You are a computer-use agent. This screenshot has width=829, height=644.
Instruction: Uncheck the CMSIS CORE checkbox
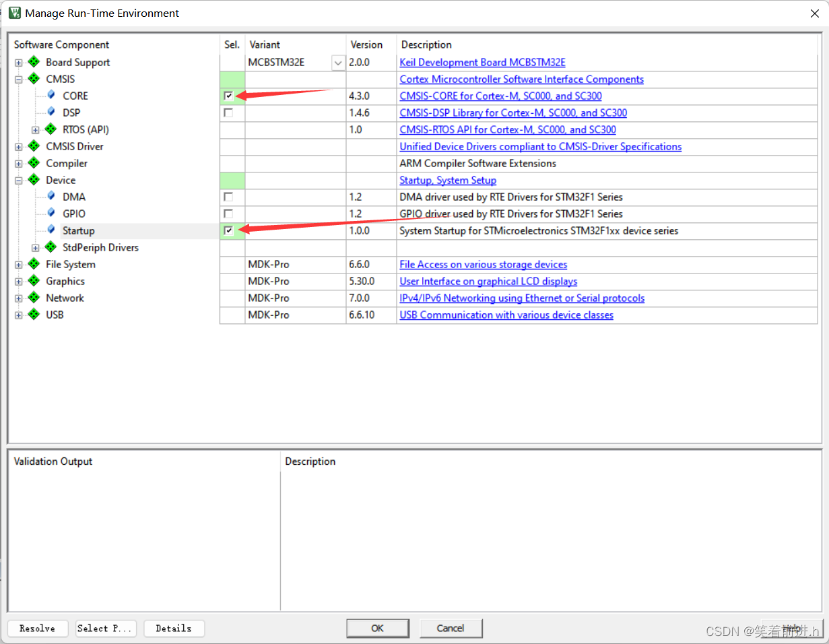(229, 96)
